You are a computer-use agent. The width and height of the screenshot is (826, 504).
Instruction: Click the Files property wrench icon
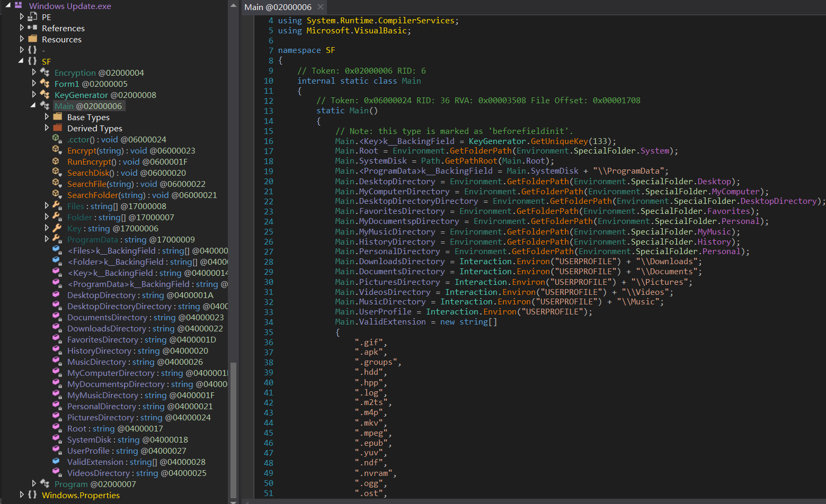(57, 205)
